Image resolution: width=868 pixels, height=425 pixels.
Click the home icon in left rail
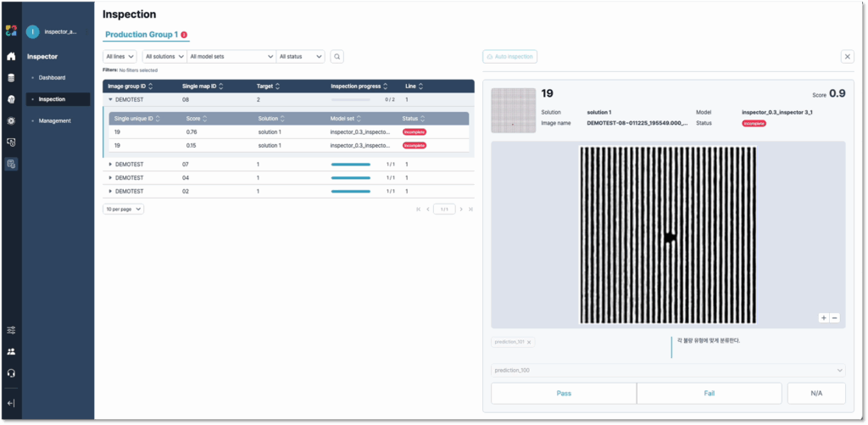(x=11, y=57)
